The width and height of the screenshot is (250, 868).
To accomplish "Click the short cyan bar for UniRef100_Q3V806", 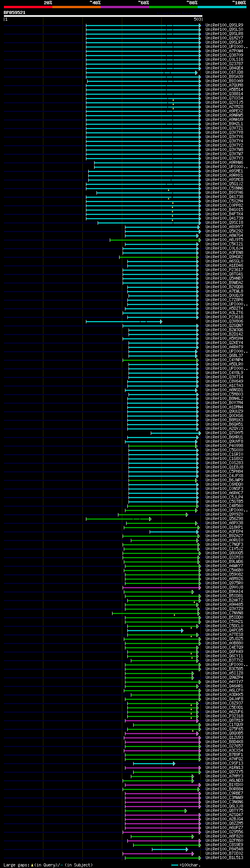I will [124, 321].
